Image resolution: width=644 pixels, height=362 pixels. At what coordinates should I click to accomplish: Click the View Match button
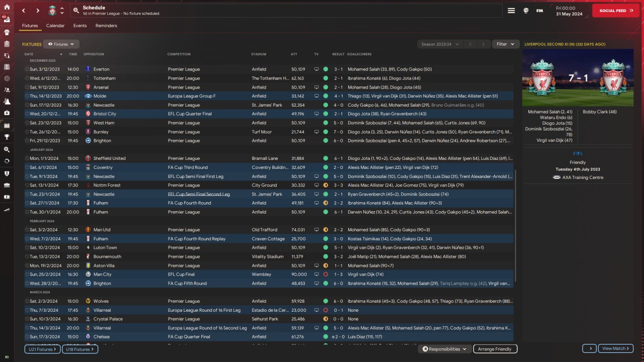[x=616, y=348]
